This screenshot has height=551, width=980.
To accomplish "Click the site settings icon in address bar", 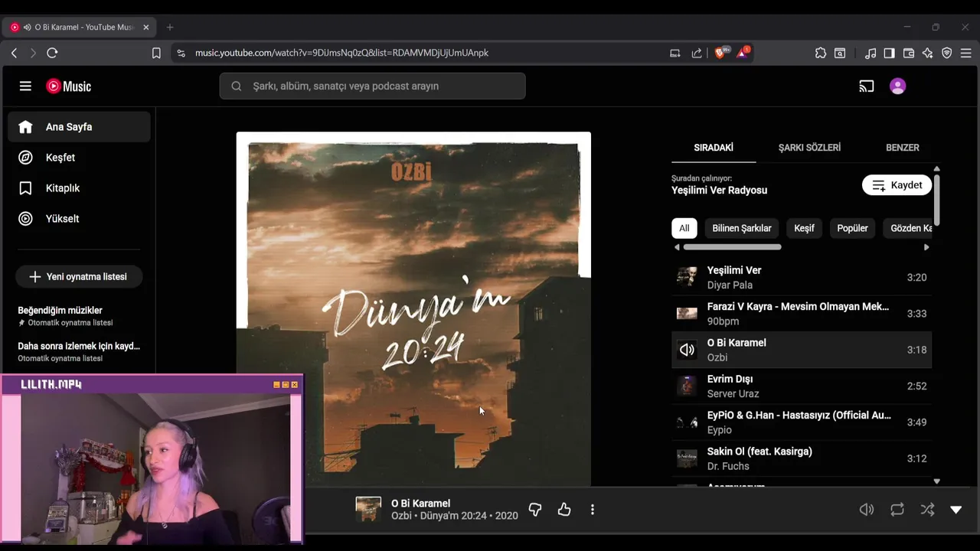I will tap(181, 53).
